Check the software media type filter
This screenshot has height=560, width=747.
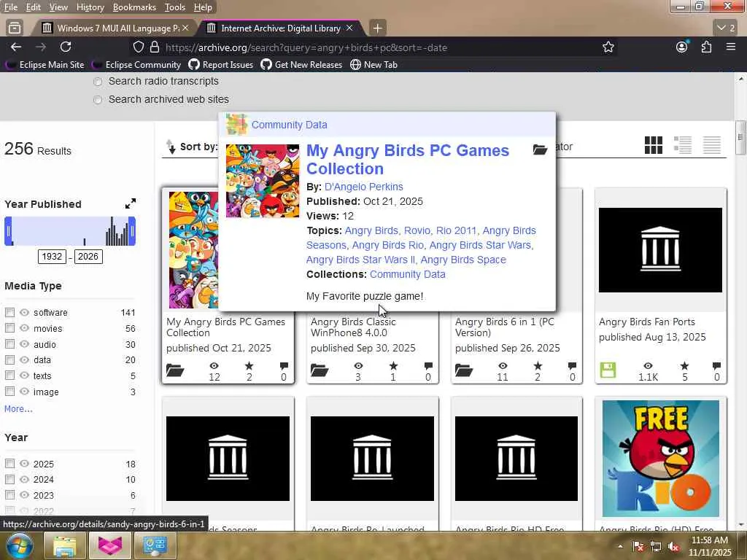[x=9, y=312]
